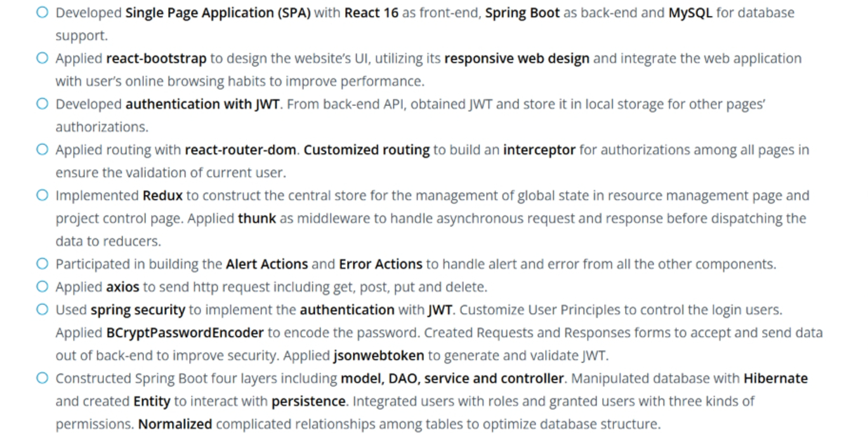
Task: Click the bullet circle beside 'Applied react-bootstrap'
Action: point(42,58)
